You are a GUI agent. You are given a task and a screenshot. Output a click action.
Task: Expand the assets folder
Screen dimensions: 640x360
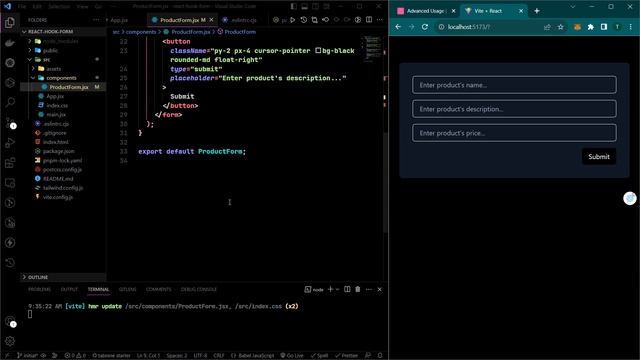pos(53,69)
